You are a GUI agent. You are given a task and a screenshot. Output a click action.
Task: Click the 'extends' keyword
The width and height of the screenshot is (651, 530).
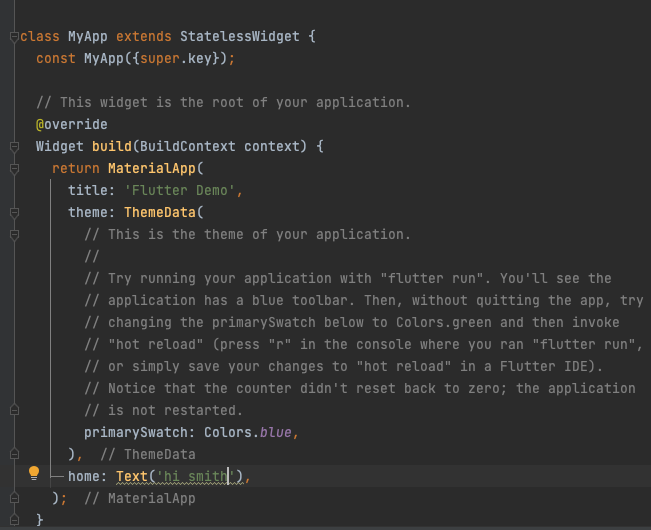coord(144,37)
